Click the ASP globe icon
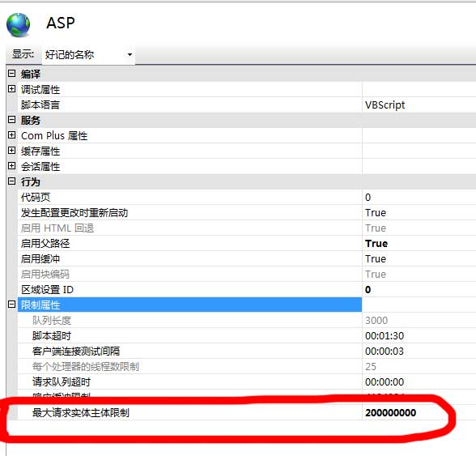Viewport: 476px width, 456px height. click(x=18, y=25)
